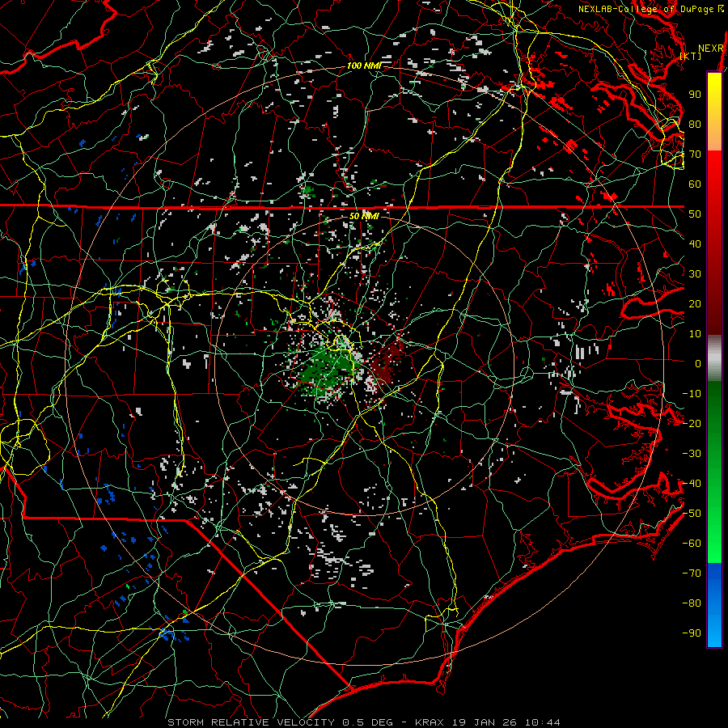This screenshot has width=728, height=728.
Task: Click the "60" value on velocity scale
Action: coord(695,184)
